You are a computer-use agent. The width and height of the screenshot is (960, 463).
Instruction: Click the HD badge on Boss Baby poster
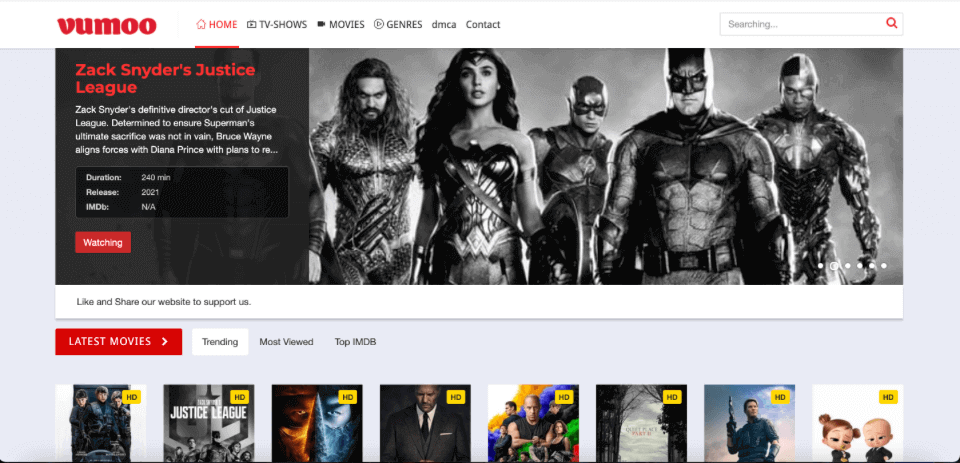click(888, 397)
